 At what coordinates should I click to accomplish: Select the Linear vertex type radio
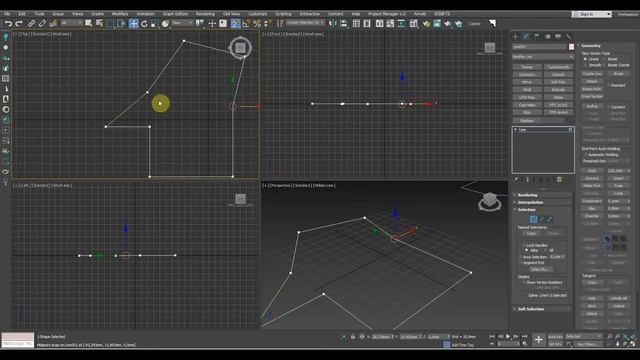click(x=585, y=59)
